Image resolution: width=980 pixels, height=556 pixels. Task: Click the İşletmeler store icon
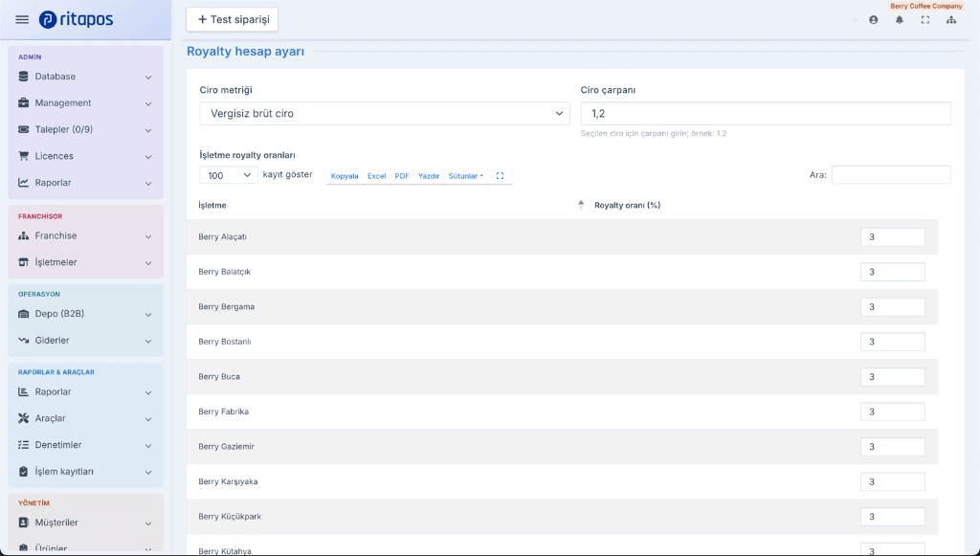(x=24, y=262)
